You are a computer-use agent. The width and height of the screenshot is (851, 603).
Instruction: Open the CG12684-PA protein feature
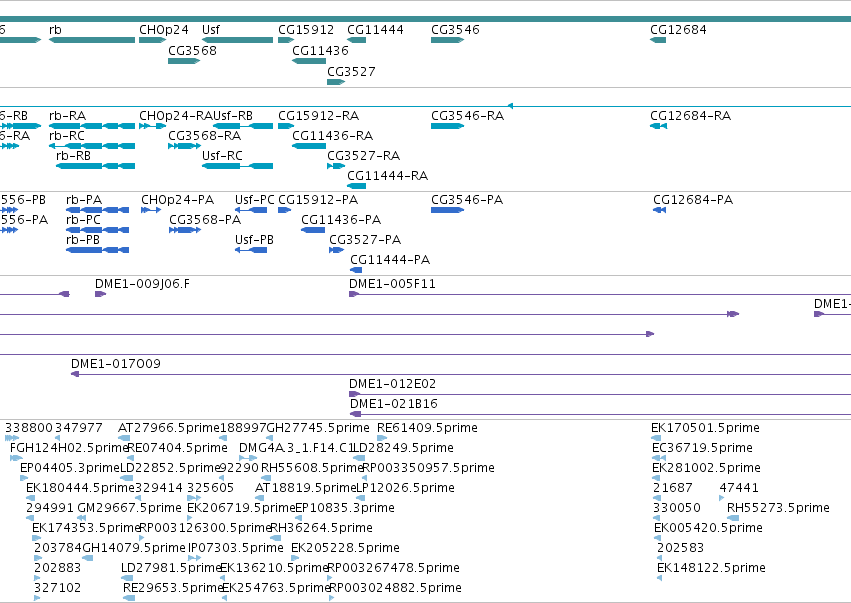point(659,210)
